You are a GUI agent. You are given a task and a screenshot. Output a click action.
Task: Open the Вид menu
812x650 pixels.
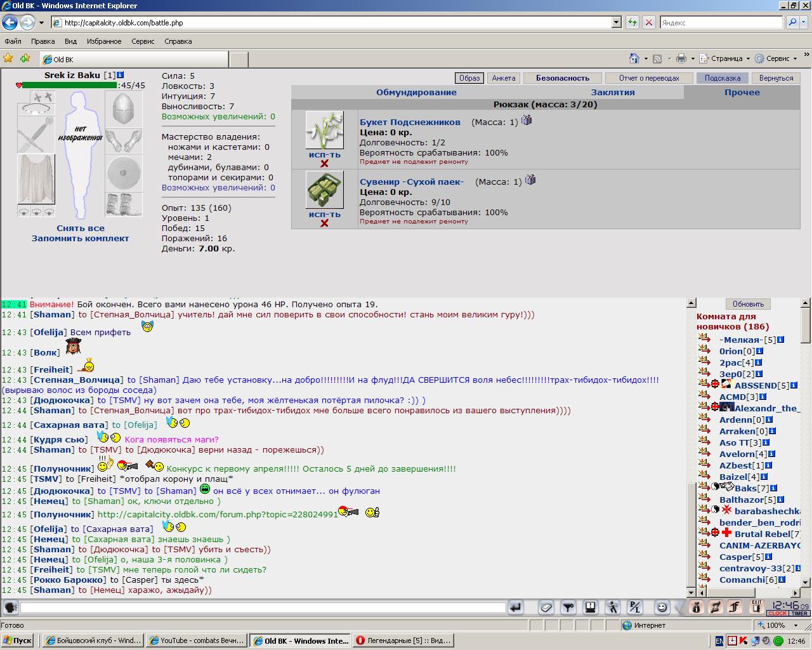click(70, 41)
